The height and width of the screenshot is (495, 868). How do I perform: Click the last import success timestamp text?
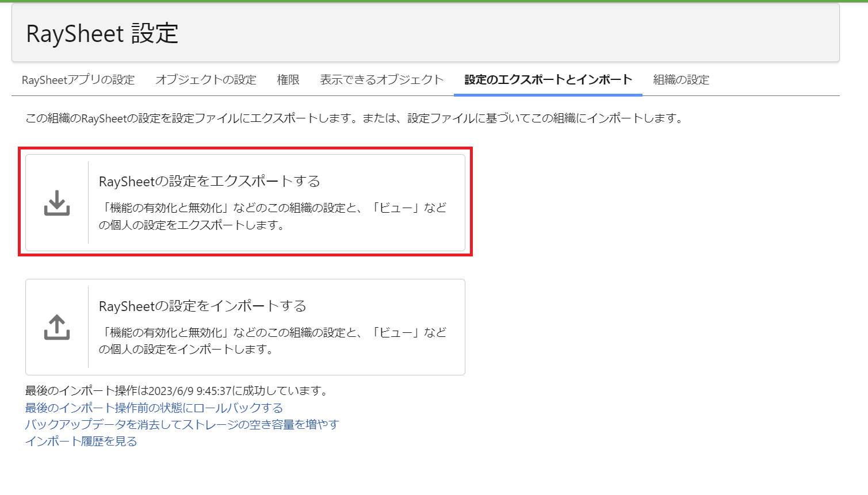(x=178, y=391)
